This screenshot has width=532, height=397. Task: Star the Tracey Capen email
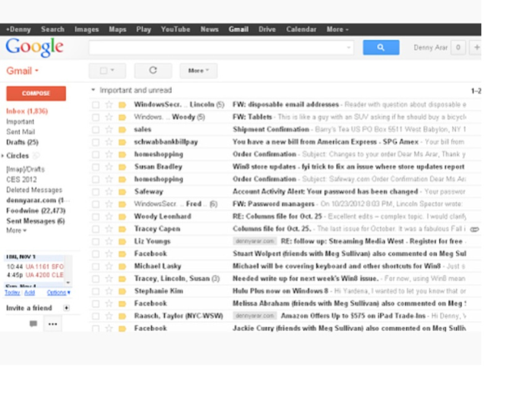click(x=109, y=229)
